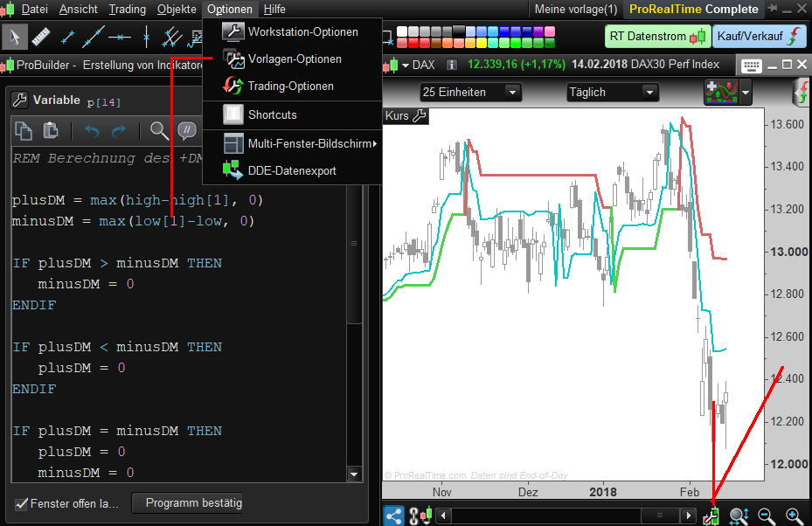812x526 pixels.
Task: Pick the pink color swatch
Action: pos(550,31)
